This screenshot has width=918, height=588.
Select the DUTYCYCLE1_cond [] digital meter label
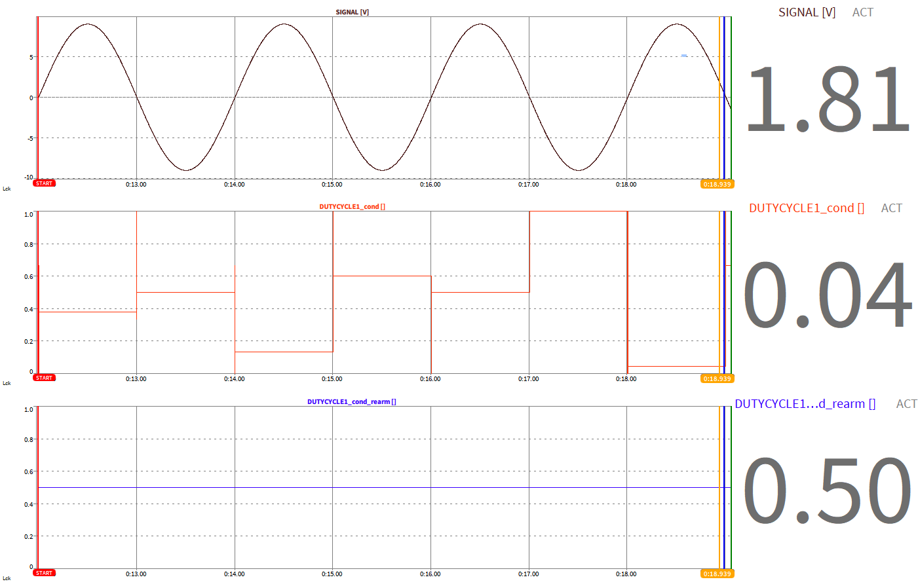(x=806, y=208)
